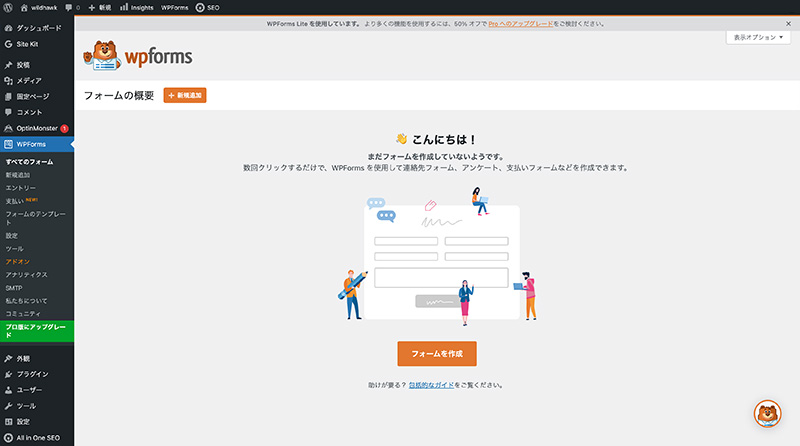Image resolution: width=800 pixels, height=446 pixels.
Task: Open フォームのテンプレート submenu item
Action: 37,214
